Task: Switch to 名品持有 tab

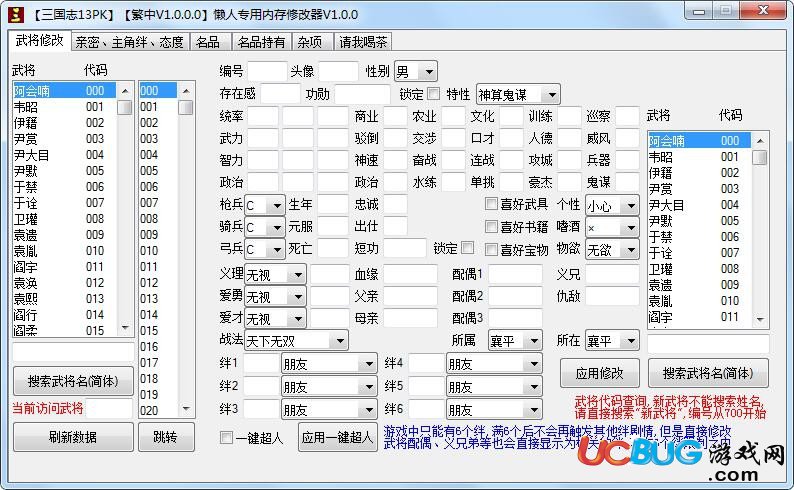Action: point(261,42)
